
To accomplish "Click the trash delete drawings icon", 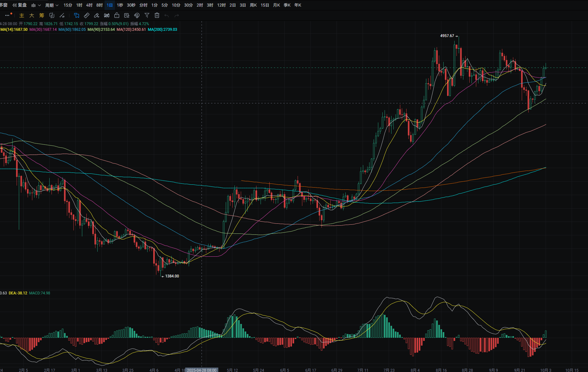I will (157, 15).
